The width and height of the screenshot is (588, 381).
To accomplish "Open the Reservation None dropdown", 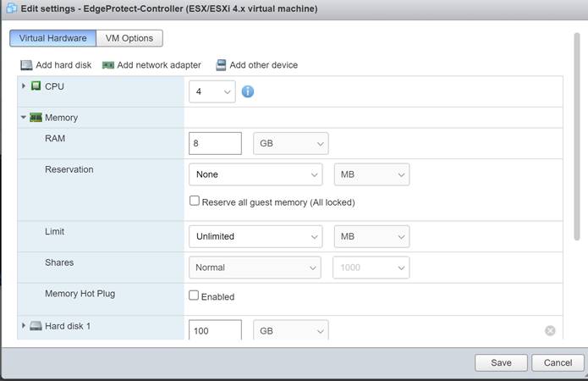I will click(x=256, y=174).
